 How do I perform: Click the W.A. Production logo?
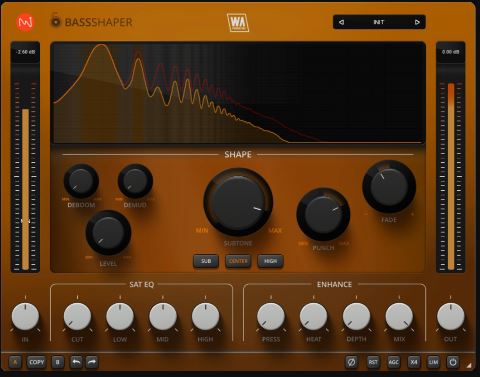pyautogui.click(x=238, y=23)
